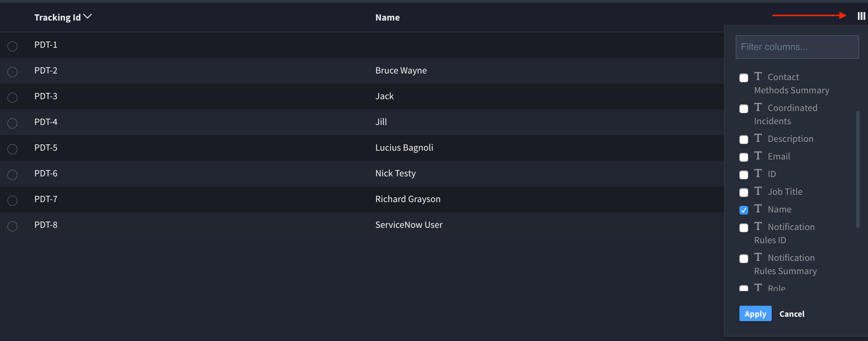
Task: Uncheck the Name column checkbox
Action: click(x=744, y=210)
